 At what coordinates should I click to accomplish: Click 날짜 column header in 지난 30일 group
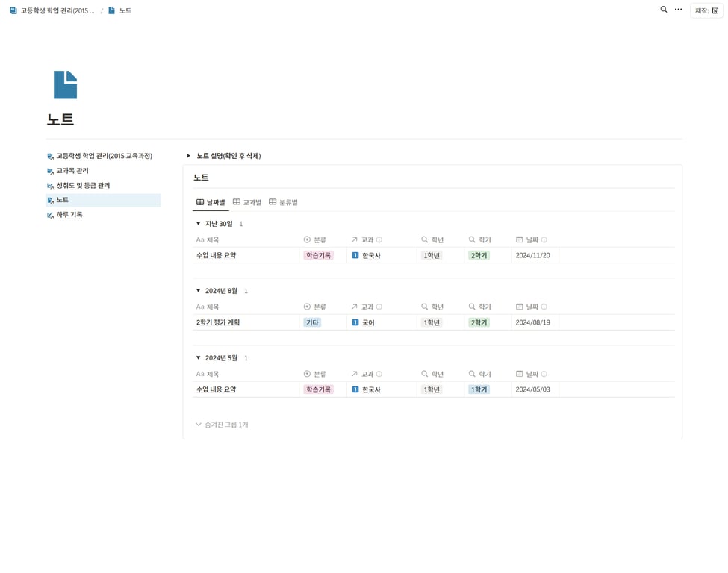pyautogui.click(x=531, y=240)
